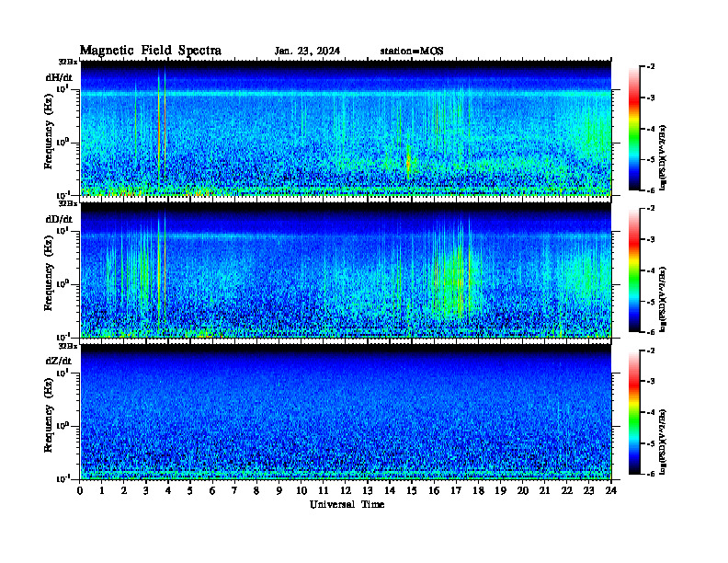Click the dH/dt panel color bar
This screenshot has width=728, height=563.
click(x=633, y=129)
